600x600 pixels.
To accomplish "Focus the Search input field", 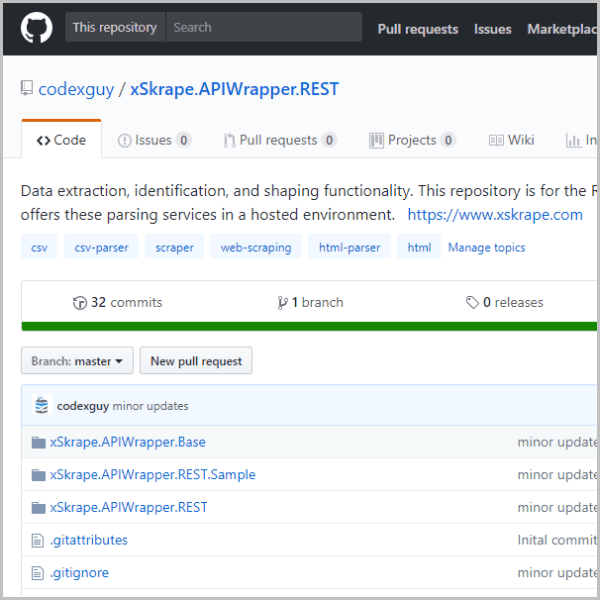I will (x=264, y=27).
